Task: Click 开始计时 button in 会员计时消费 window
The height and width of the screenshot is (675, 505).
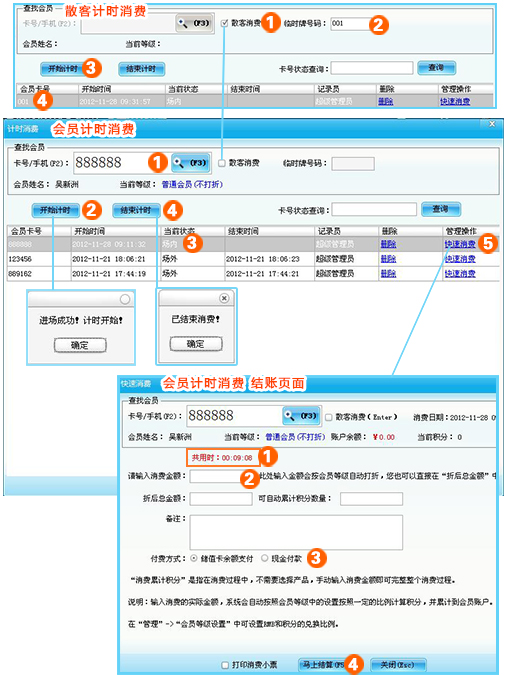Action: pyautogui.click(x=55, y=210)
